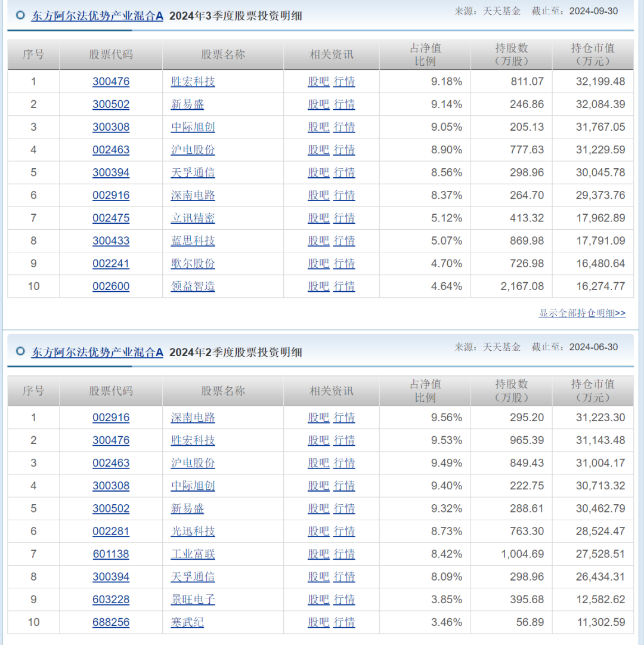Open stock code 300433 link

click(x=111, y=240)
